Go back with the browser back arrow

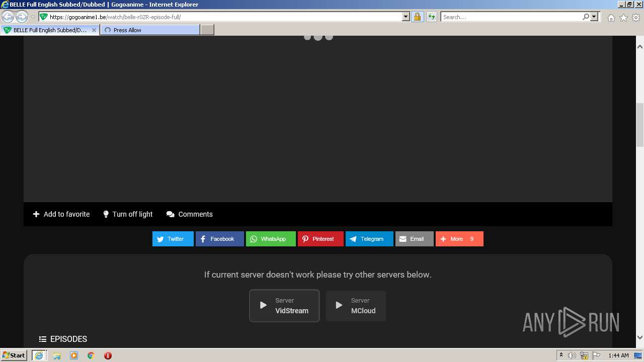[x=8, y=17]
